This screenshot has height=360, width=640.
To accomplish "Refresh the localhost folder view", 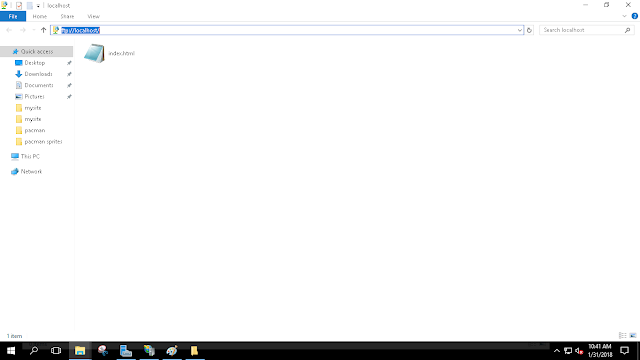I will tap(529, 30).
